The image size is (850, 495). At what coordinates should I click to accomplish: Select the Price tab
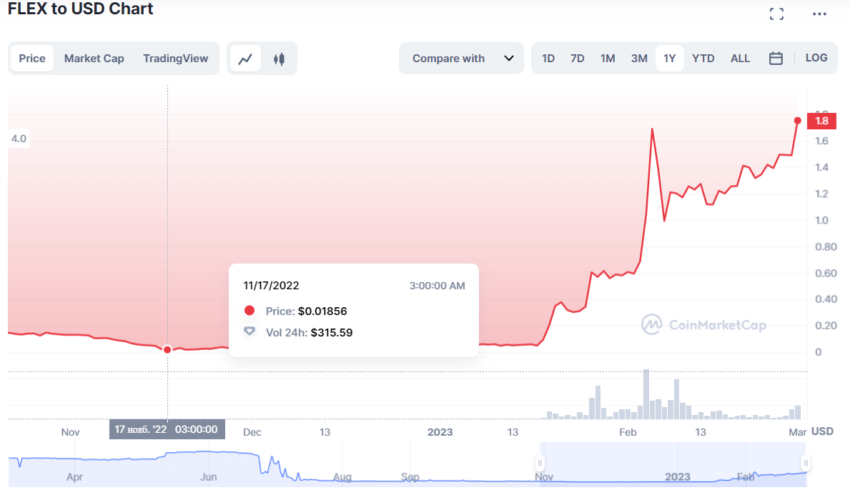click(32, 58)
